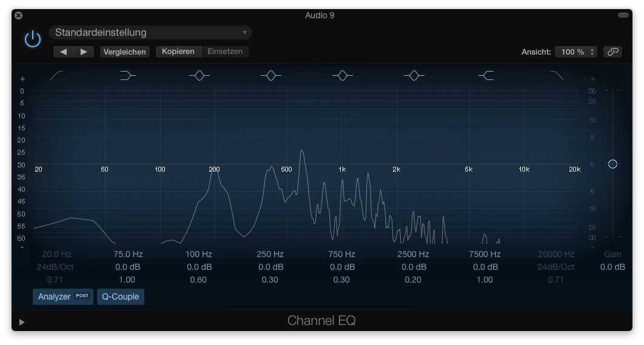Toggle the 100 Hz bell band icon

[x=199, y=76]
